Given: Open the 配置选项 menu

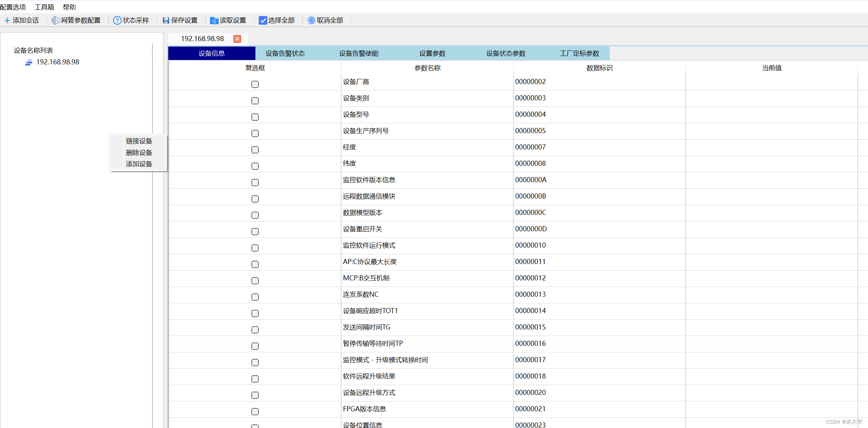Looking at the screenshot, I should 13,7.
